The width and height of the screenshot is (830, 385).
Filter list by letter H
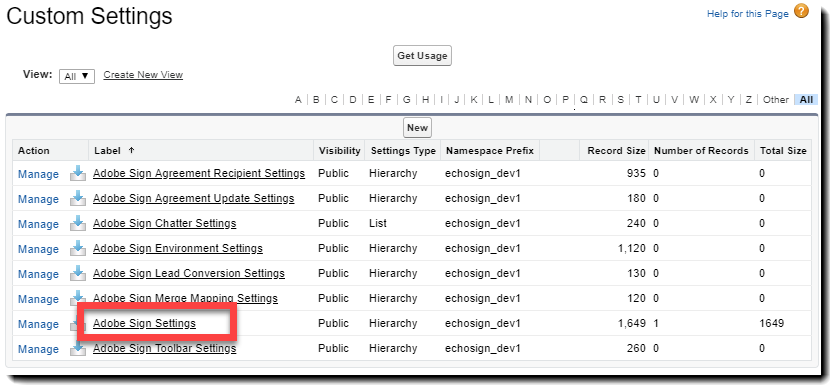coord(425,100)
